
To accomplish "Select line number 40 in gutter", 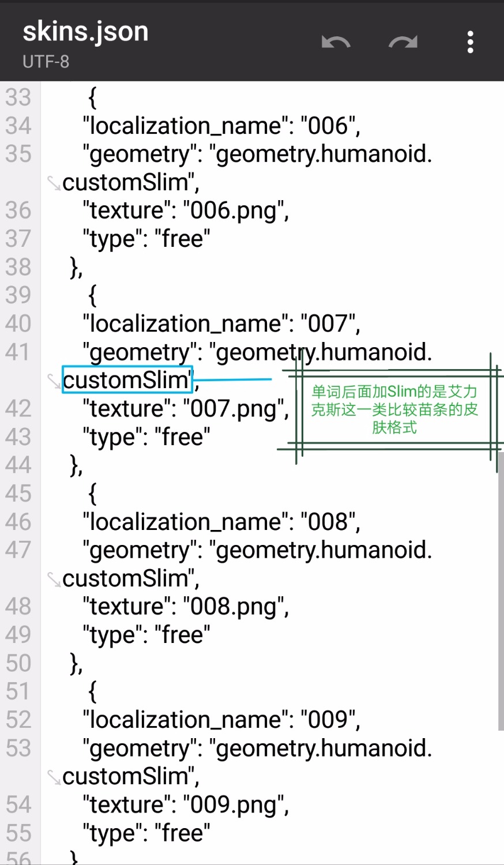I will [x=18, y=324].
